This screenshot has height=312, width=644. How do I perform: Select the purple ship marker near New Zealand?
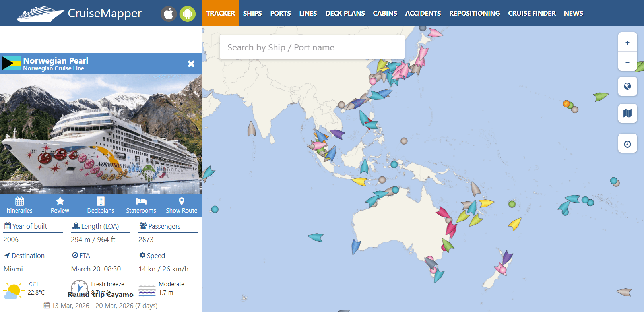507,257
